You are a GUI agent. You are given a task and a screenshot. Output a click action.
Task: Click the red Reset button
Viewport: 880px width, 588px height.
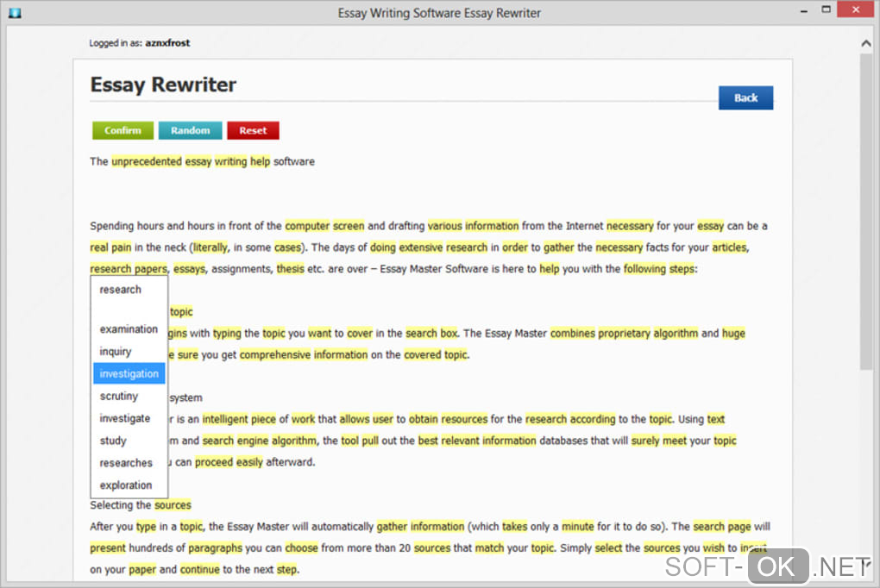[253, 130]
